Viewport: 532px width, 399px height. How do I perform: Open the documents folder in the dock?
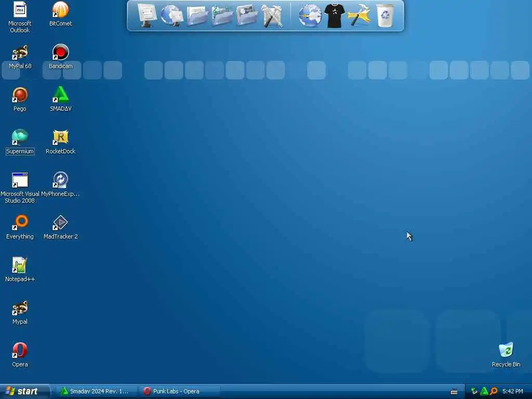[197, 16]
